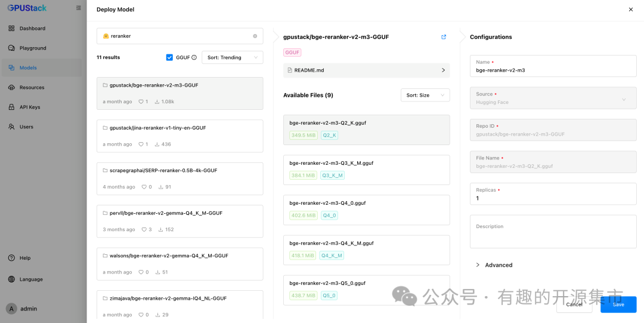Image resolution: width=644 pixels, height=323 pixels.
Task: Click the GPUStack logo
Action: (27, 8)
